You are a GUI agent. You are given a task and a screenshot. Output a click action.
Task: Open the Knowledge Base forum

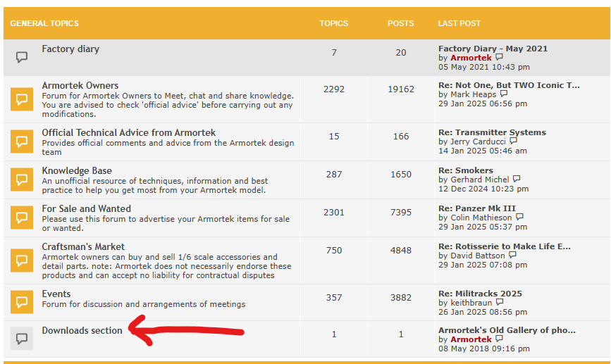point(77,171)
